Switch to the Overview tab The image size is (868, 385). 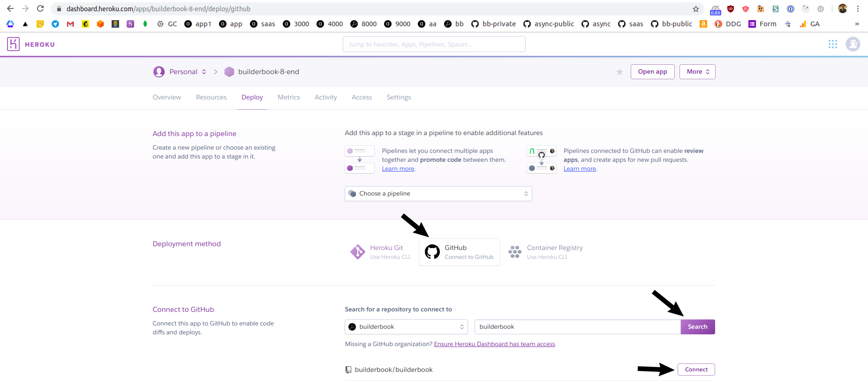coord(166,97)
